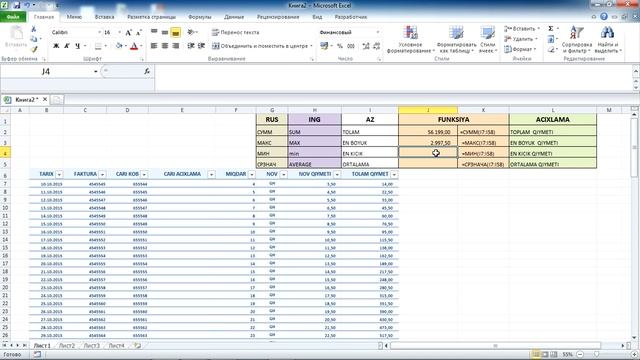The height and width of the screenshot is (360, 640).
Task: Click the red font color A icon
Action: (134, 46)
